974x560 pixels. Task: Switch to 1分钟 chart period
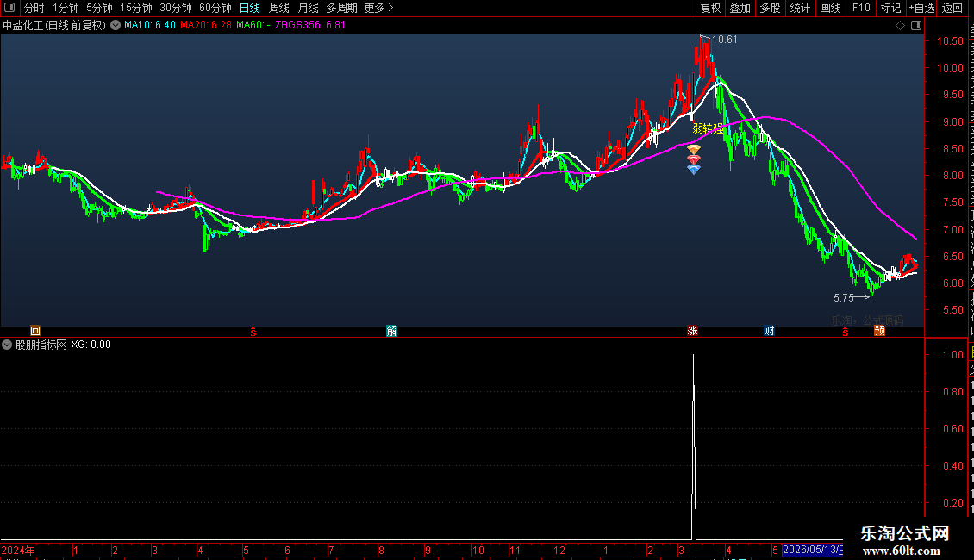tap(66, 8)
